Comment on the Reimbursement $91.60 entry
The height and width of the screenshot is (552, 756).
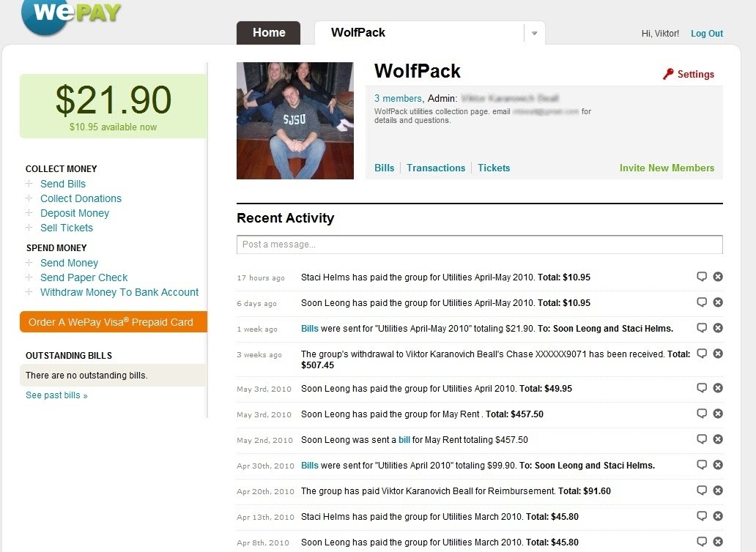point(702,491)
